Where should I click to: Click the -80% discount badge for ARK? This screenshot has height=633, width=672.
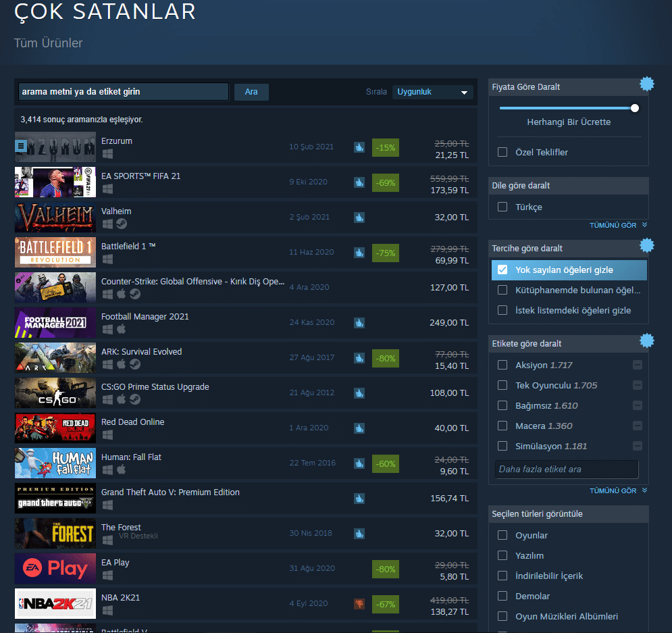pos(385,358)
